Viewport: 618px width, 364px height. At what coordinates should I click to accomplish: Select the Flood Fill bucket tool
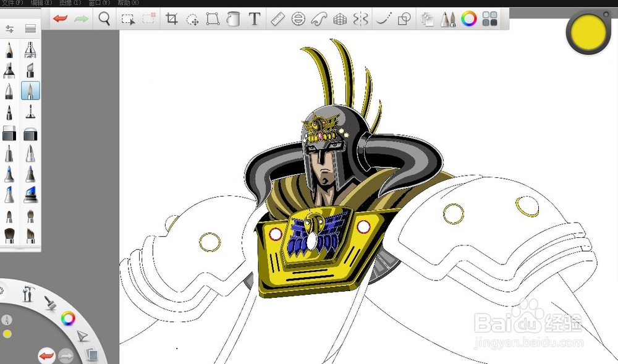234,19
